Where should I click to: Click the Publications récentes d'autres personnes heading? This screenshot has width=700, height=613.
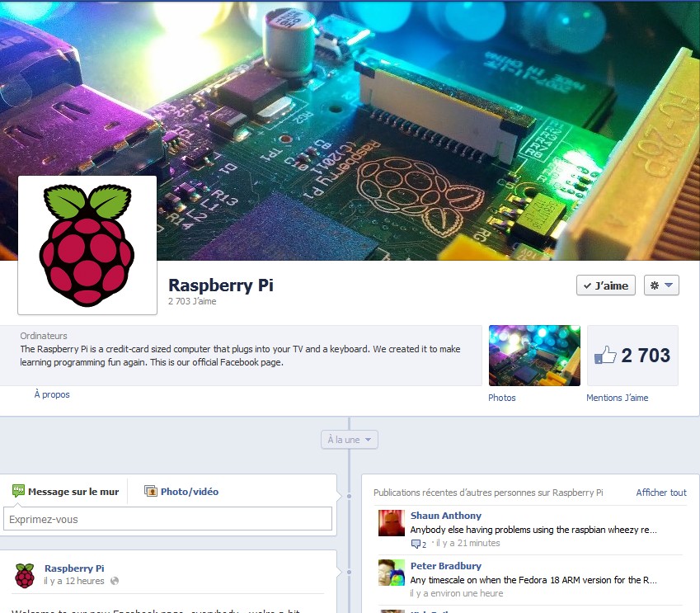coord(488,493)
